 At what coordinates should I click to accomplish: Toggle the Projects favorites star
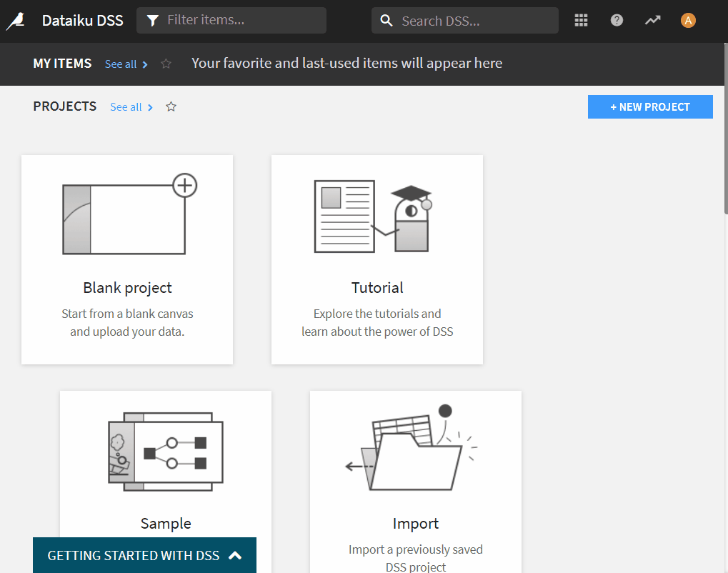click(x=171, y=106)
